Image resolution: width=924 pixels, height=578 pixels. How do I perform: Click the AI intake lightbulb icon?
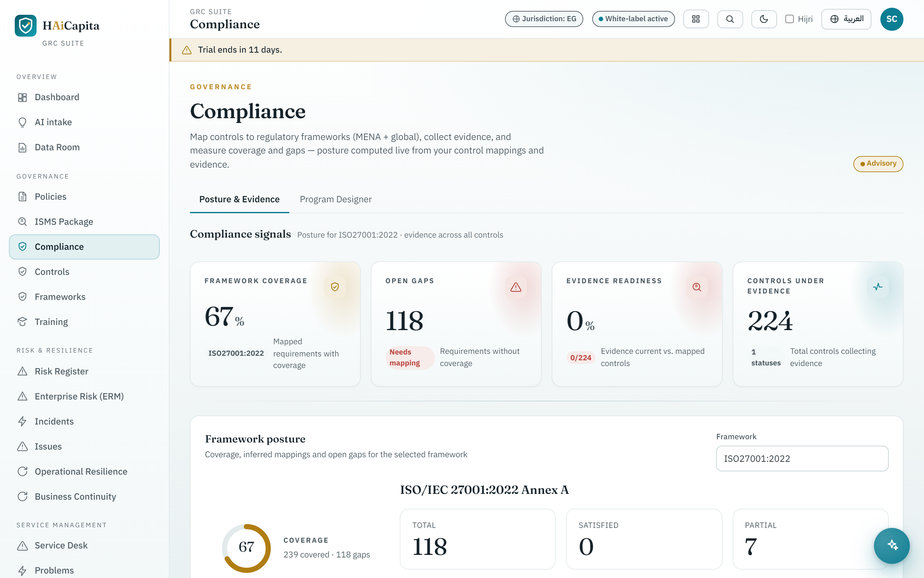click(22, 122)
